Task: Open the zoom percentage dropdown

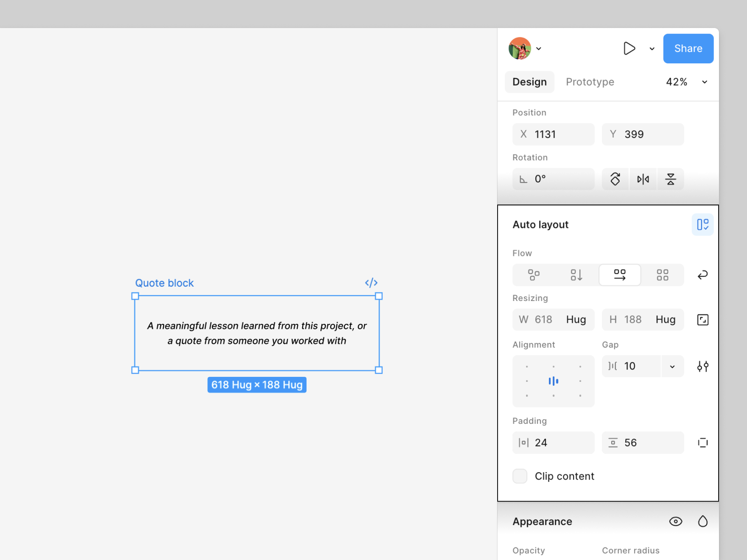Action: click(704, 82)
